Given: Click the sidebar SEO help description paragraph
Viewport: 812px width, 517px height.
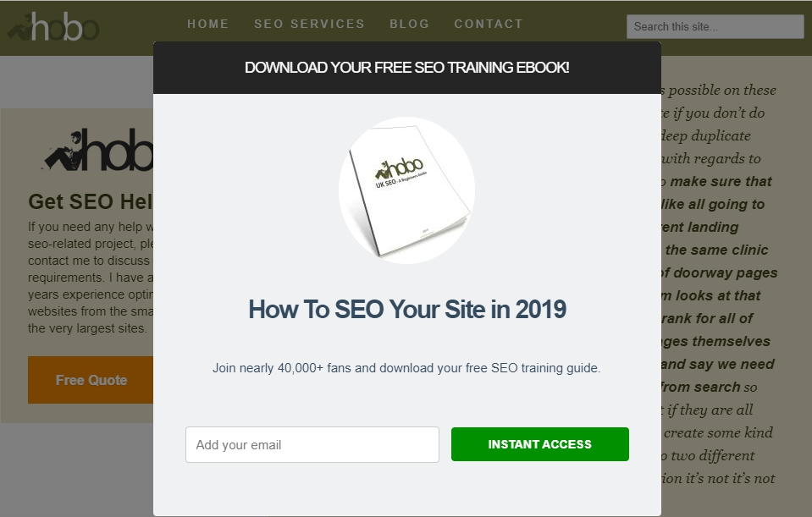Looking at the screenshot, I should [x=91, y=278].
